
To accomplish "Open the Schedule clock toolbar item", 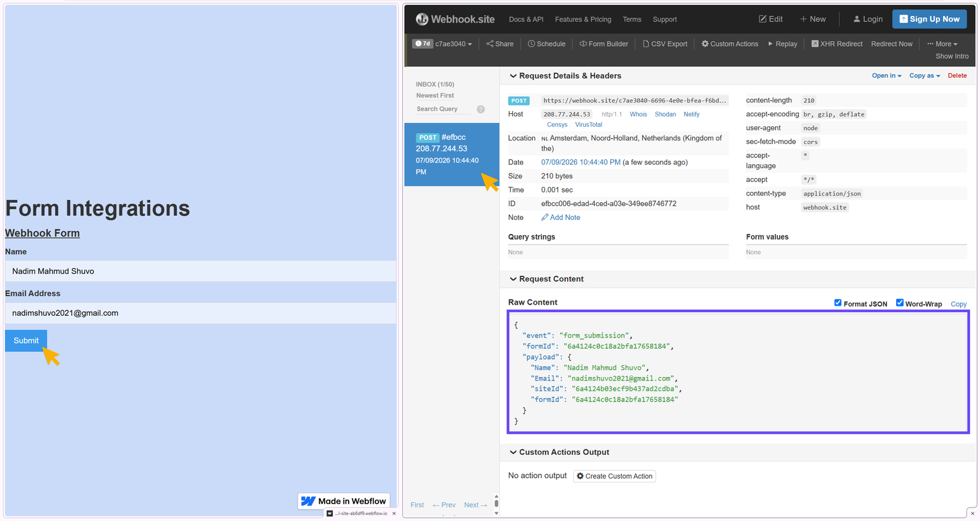I will coord(546,44).
